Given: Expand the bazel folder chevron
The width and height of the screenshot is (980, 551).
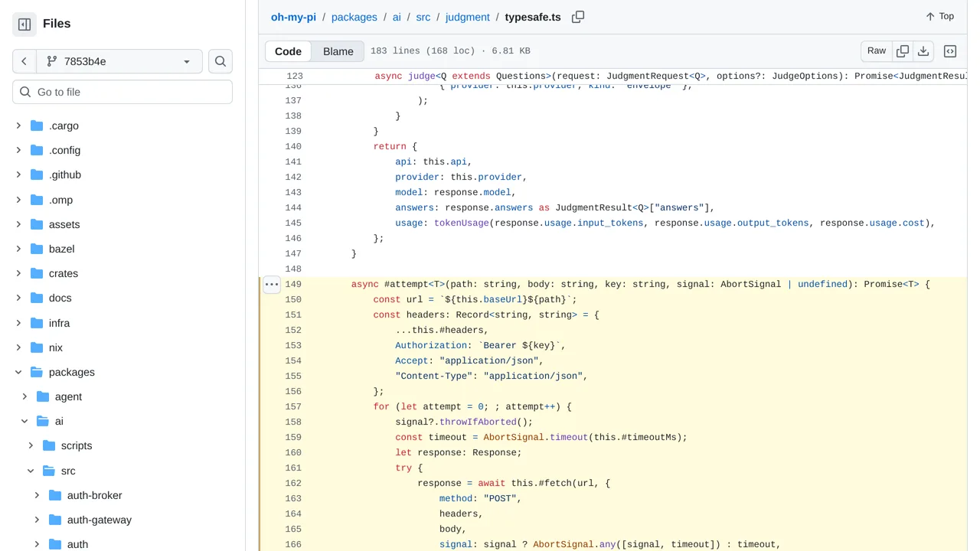Looking at the screenshot, I should (18, 249).
